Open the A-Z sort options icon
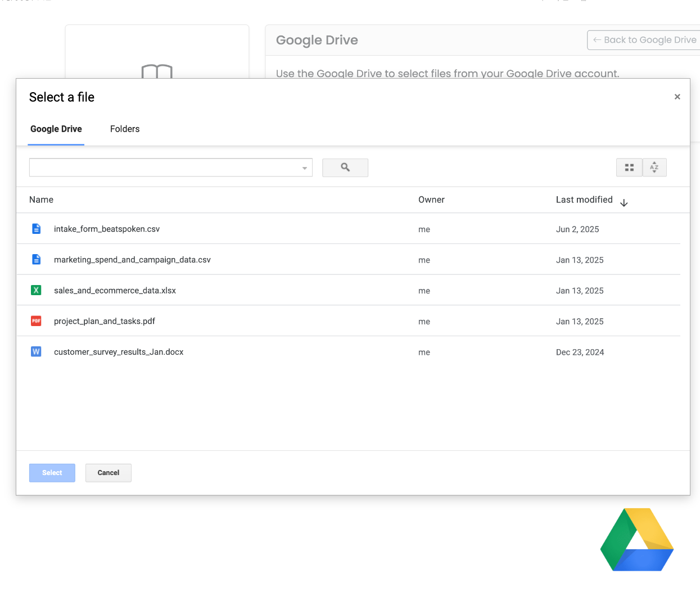700x592 pixels. tap(654, 168)
